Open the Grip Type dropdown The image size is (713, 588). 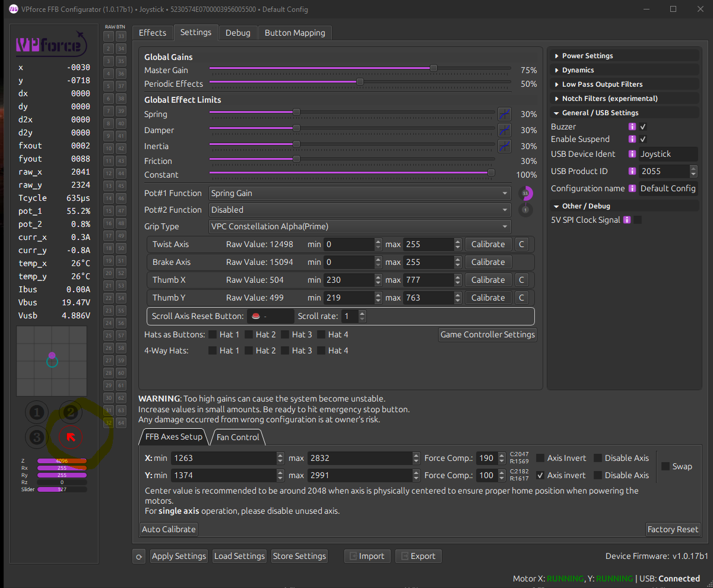pos(360,226)
